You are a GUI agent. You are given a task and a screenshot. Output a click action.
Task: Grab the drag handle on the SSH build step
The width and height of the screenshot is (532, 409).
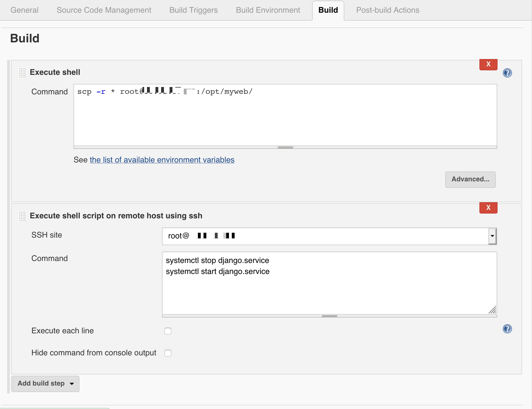pos(22,216)
